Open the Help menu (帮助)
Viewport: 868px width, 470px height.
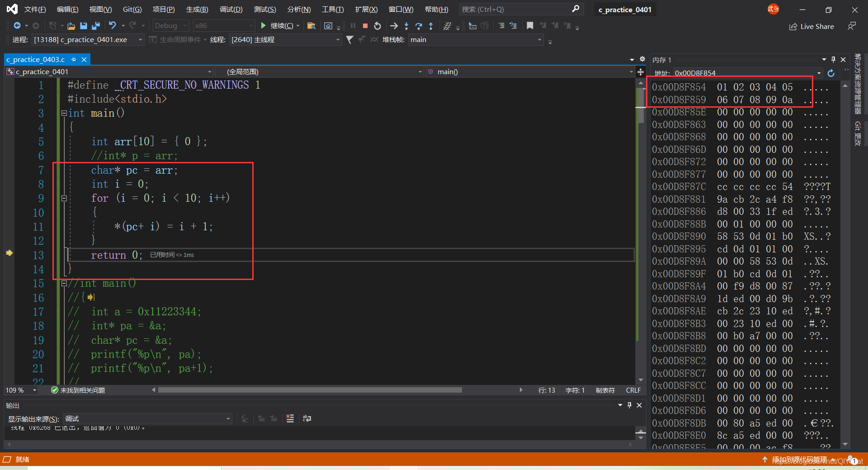[x=436, y=9]
